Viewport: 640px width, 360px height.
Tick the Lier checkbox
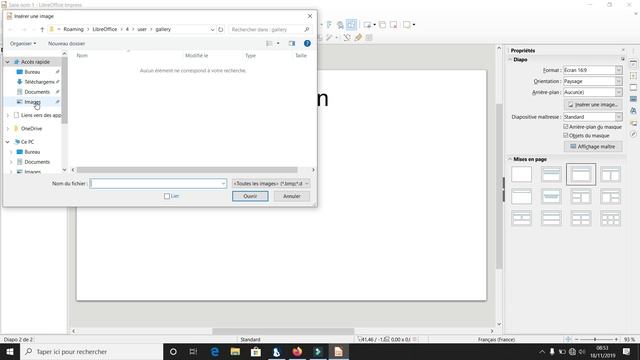click(x=167, y=196)
